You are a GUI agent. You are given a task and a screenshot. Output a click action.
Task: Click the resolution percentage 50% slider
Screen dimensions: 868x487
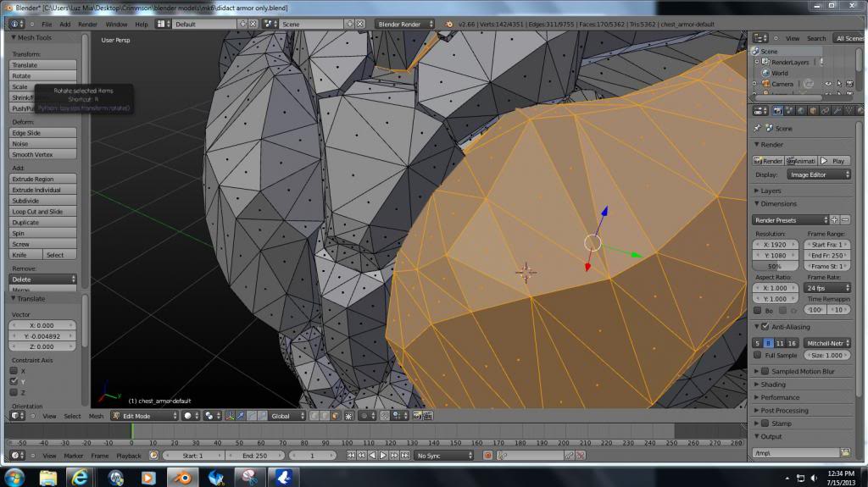(x=775, y=266)
